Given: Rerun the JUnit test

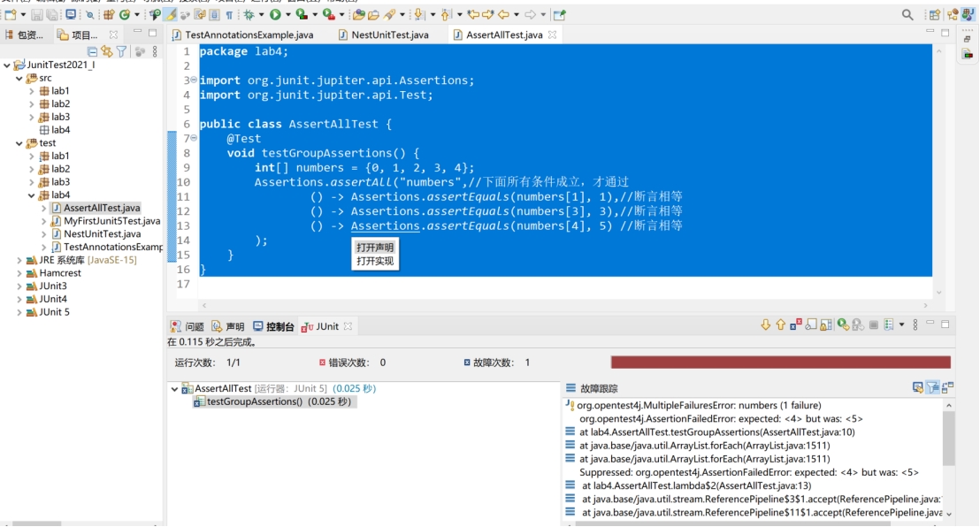Looking at the screenshot, I should 842,323.
